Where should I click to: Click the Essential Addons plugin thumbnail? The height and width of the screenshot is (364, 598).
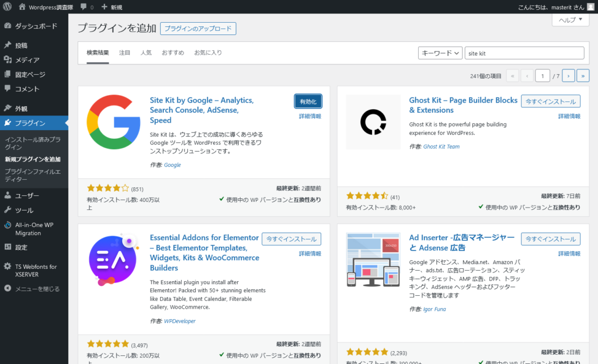(x=113, y=260)
